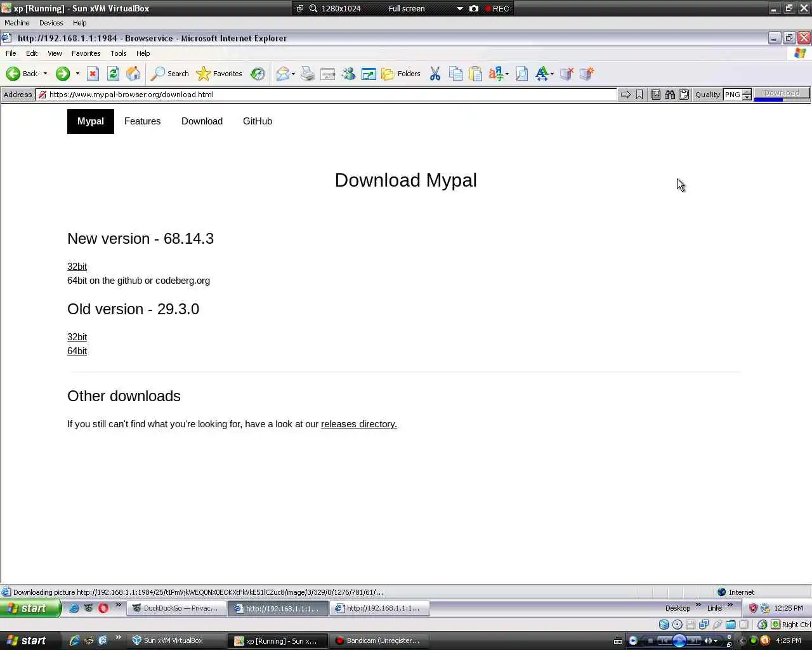The width and height of the screenshot is (812, 650).
Task: Open the releases directory link
Action: coord(359,424)
